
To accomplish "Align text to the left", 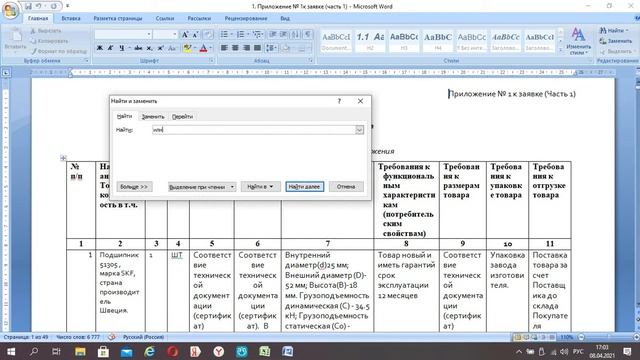I will coord(224,48).
